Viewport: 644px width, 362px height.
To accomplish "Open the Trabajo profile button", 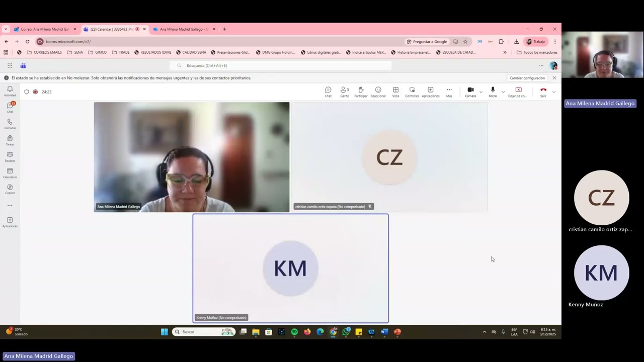I will (x=536, y=42).
